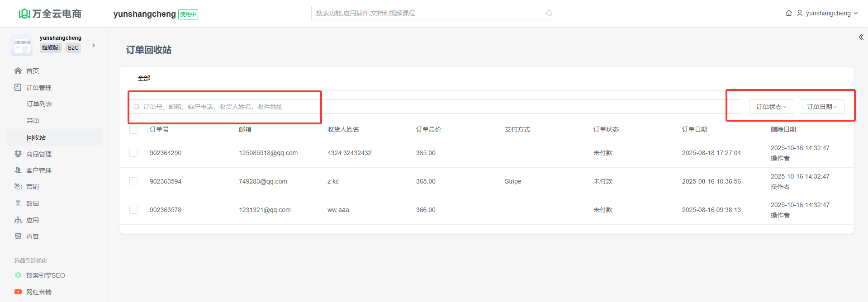The height and width of the screenshot is (302, 868).
Task: Open the 数据 sidebar section
Action: pos(32,203)
